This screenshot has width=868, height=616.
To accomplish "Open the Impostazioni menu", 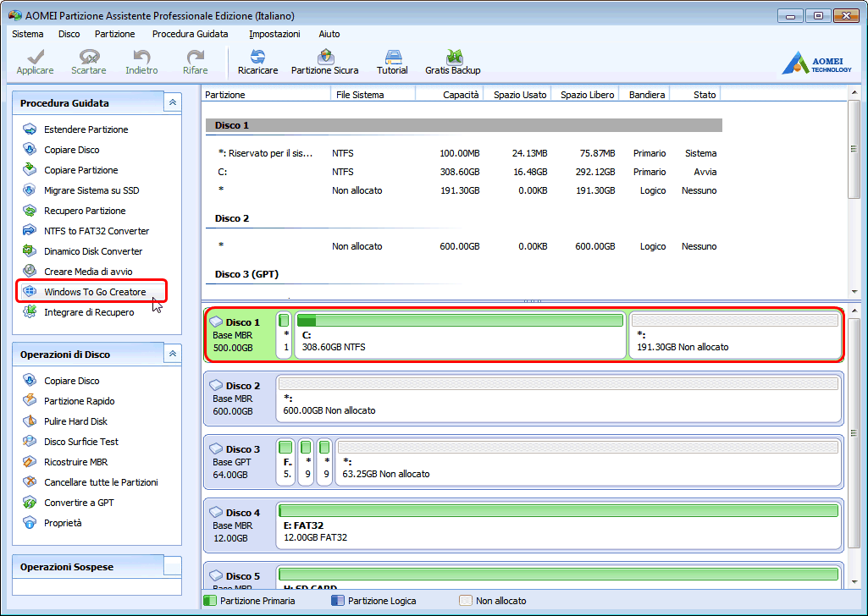I will click(x=274, y=34).
